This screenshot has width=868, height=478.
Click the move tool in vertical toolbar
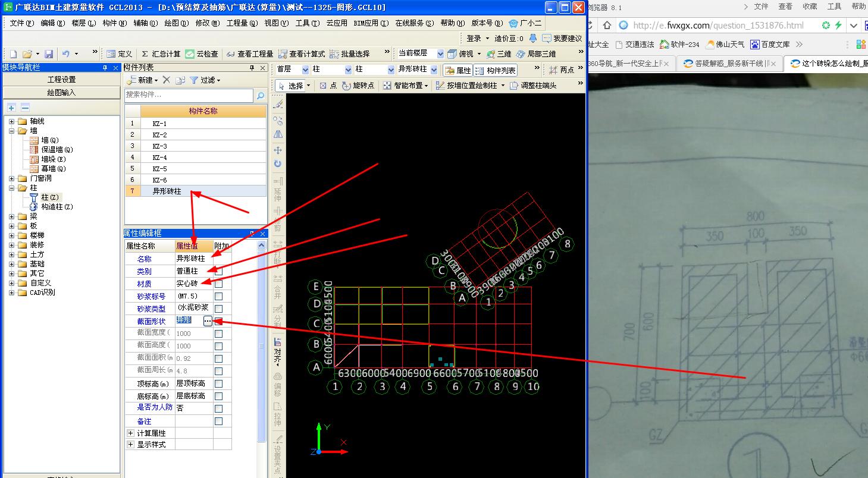pyautogui.click(x=278, y=150)
